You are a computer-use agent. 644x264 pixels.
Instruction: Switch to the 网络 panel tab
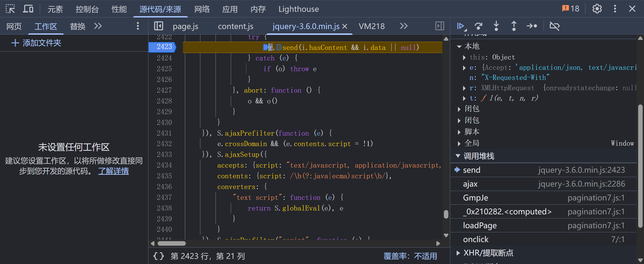(202, 9)
